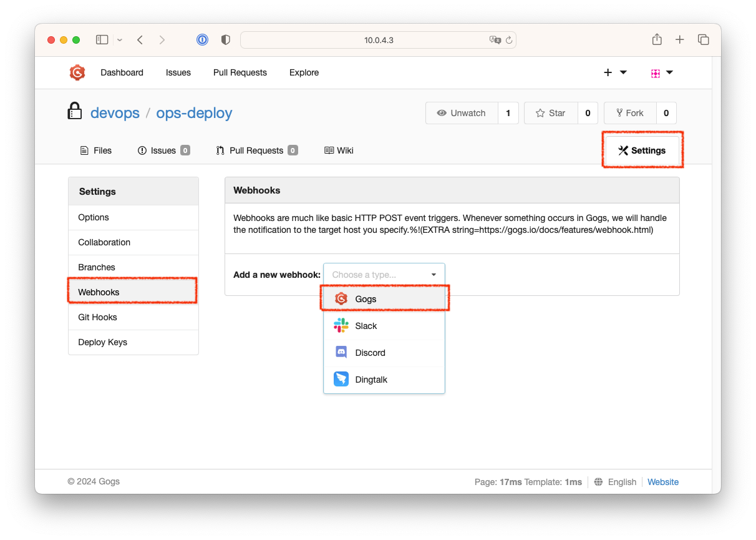Click the lock icon beside devops
The image size is (756, 540).
click(x=75, y=111)
